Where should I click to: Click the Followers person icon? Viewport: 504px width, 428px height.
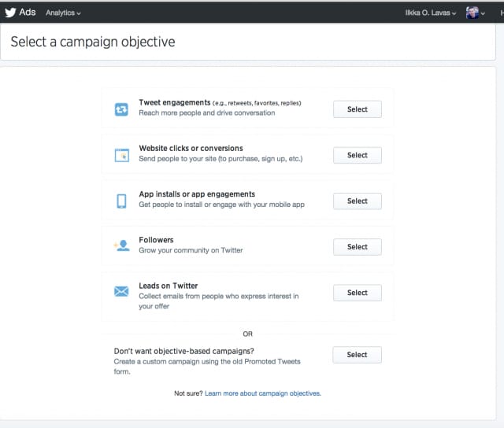121,246
